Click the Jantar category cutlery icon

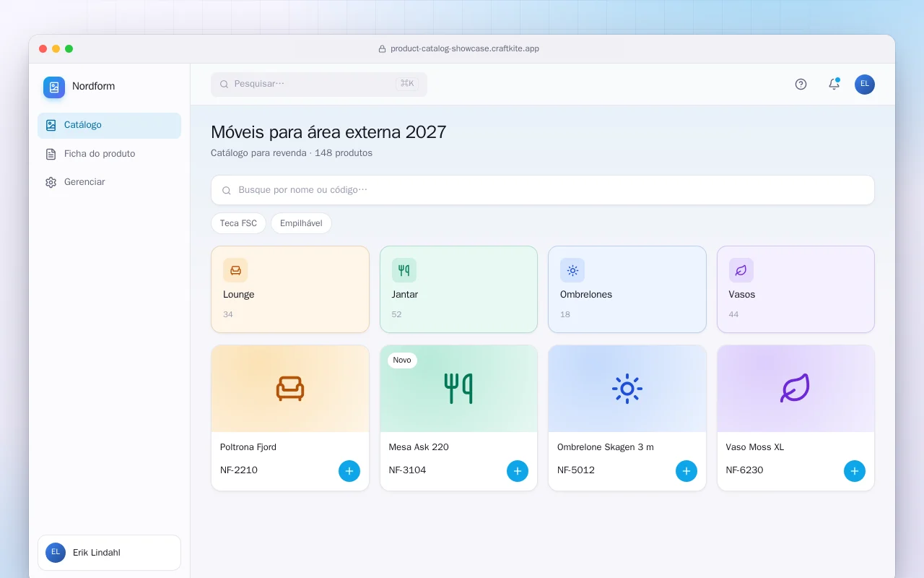404,270
